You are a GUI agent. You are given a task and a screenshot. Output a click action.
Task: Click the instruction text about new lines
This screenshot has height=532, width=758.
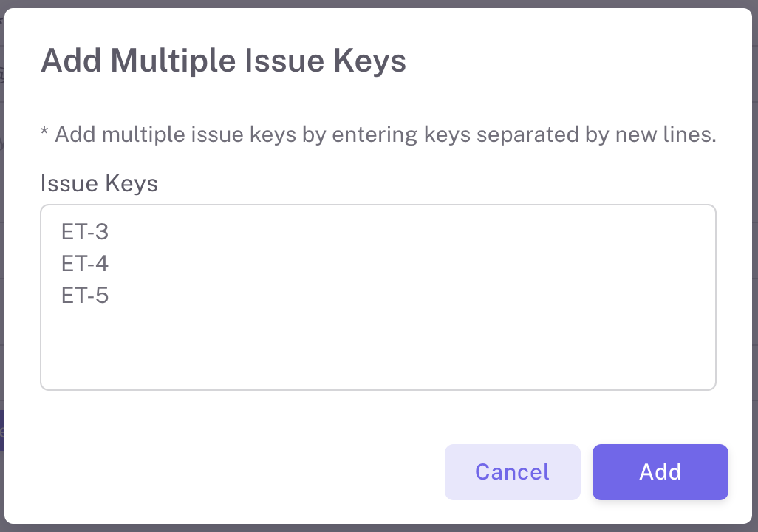click(x=378, y=135)
